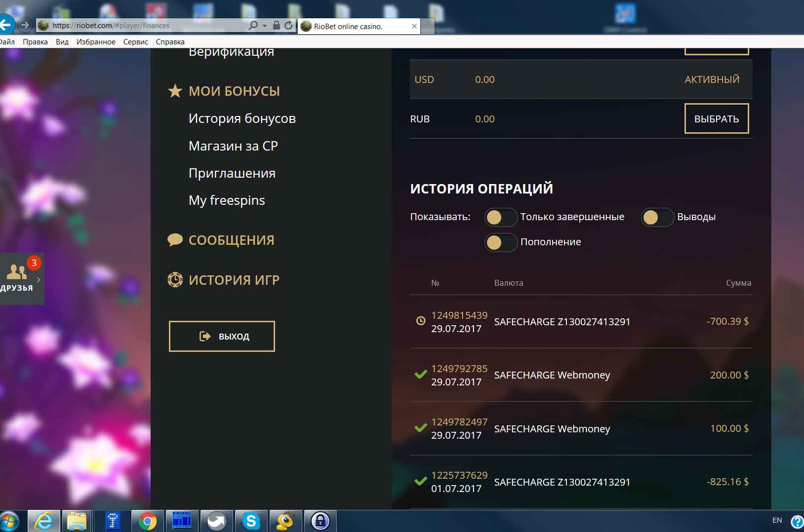This screenshot has height=532, width=804.
Task: Close the RioBet online casino tab
Action: click(x=414, y=26)
